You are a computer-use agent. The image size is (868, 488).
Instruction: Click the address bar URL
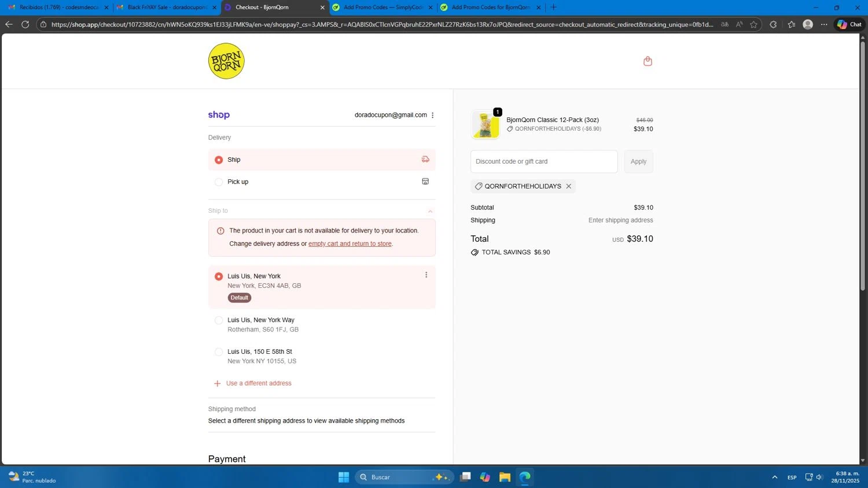coord(382,24)
